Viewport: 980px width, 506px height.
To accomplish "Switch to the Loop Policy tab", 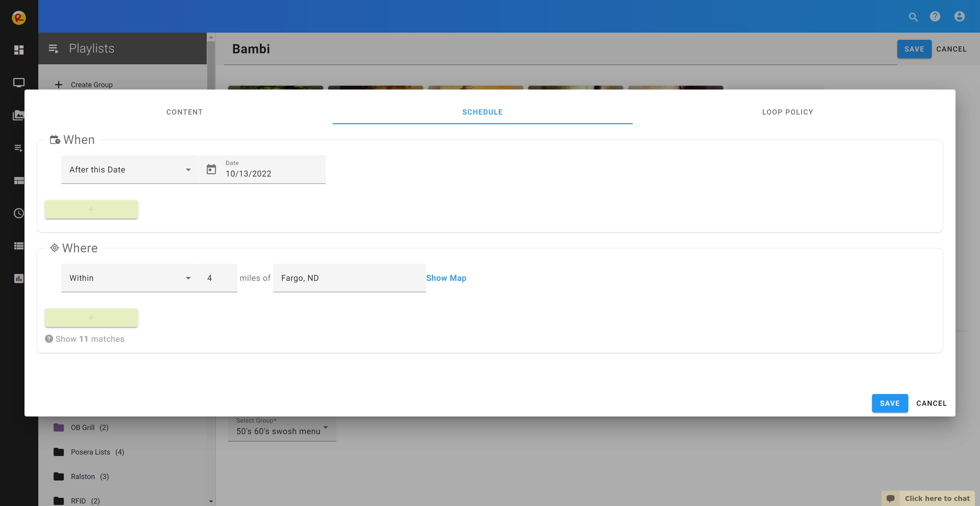I will click(788, 112).
